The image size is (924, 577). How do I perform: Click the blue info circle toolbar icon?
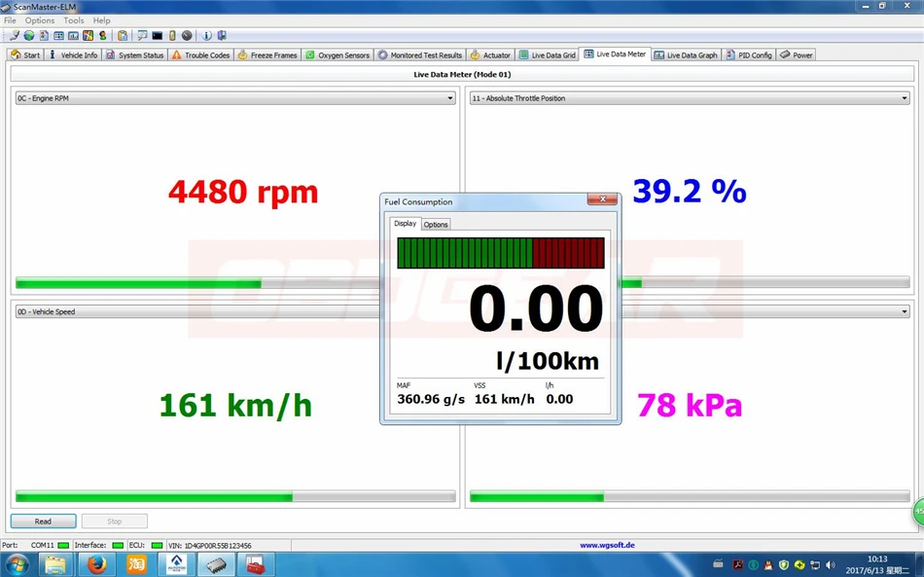click(x=206, y=36)
